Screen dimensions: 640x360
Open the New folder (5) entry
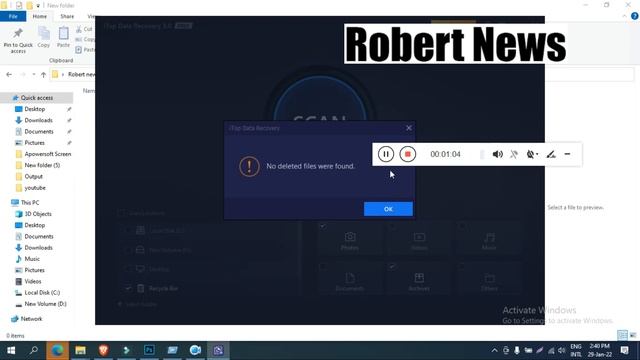42,165
